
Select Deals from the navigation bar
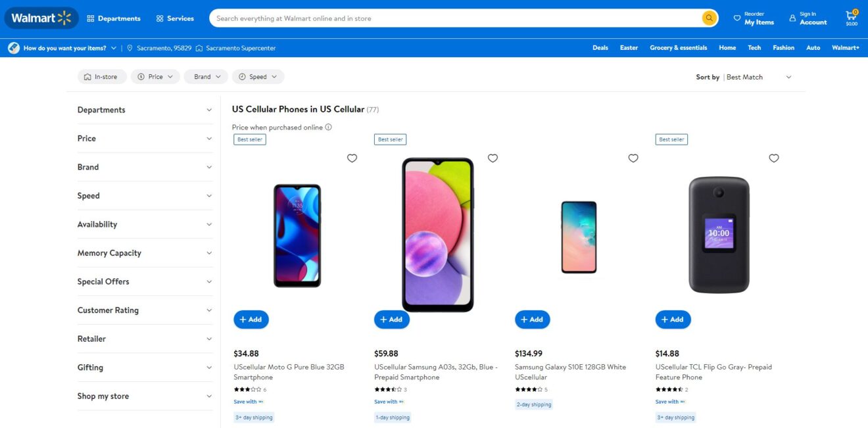(x=600, y=47)
